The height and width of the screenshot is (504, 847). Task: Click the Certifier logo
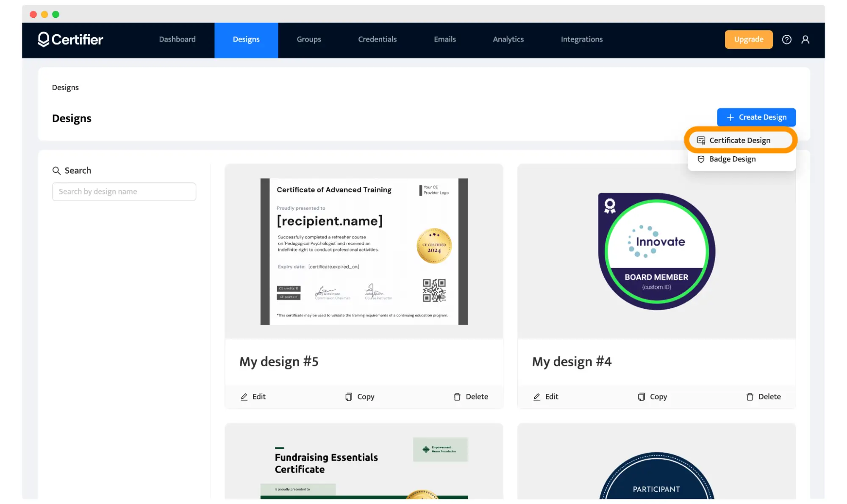(70, 39)
